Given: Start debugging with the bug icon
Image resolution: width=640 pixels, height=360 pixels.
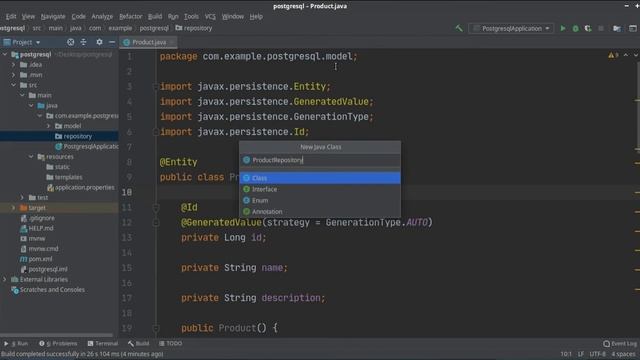Looking at the screenshot, I should (576, 28).
